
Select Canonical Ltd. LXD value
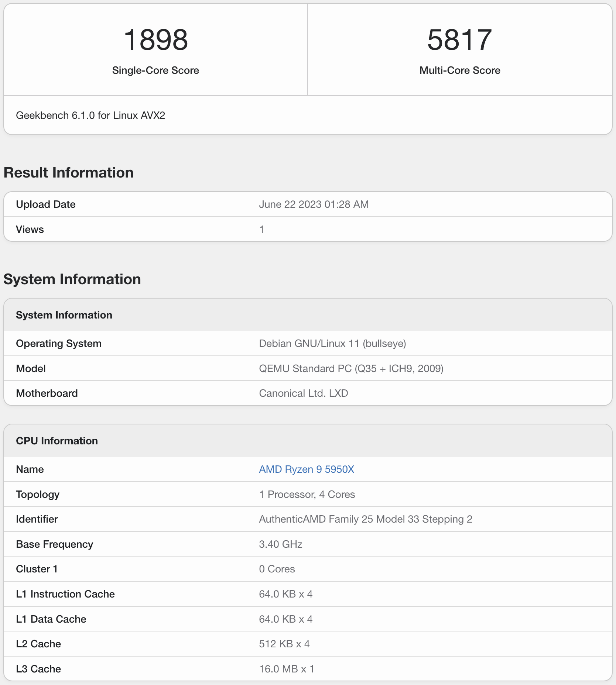coord(304,393)
